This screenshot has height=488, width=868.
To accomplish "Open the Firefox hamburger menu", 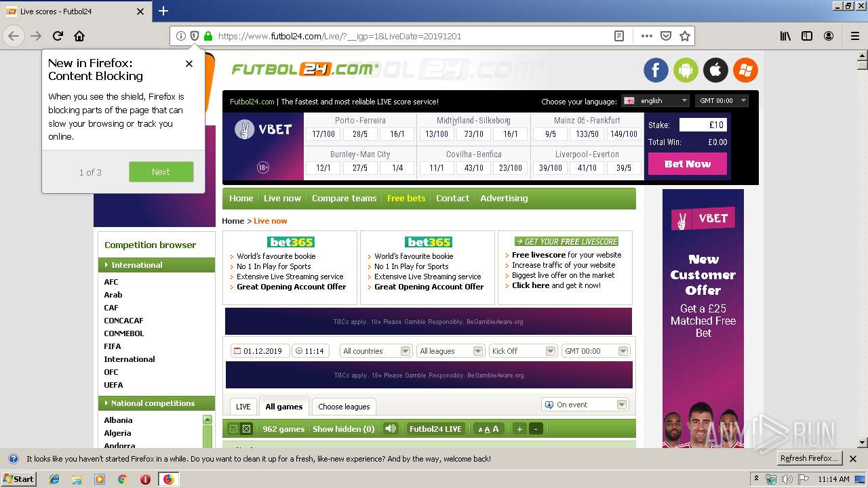I will [x=854, y=36].
